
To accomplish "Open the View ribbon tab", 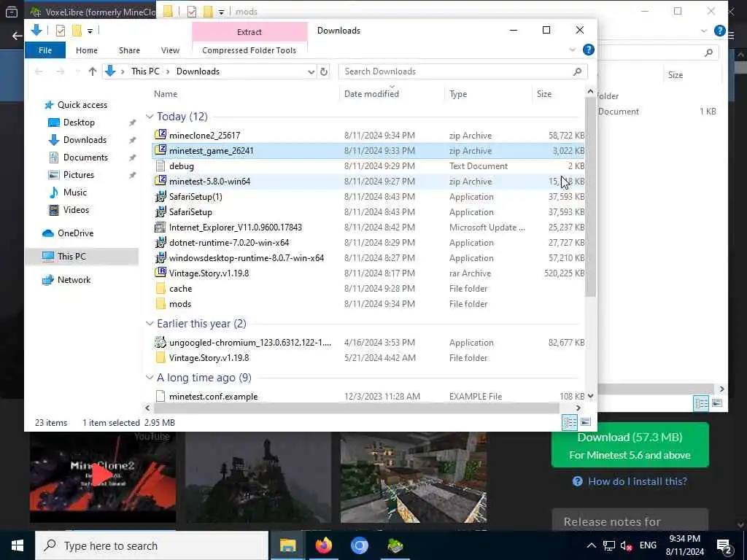I will (170, 50).
